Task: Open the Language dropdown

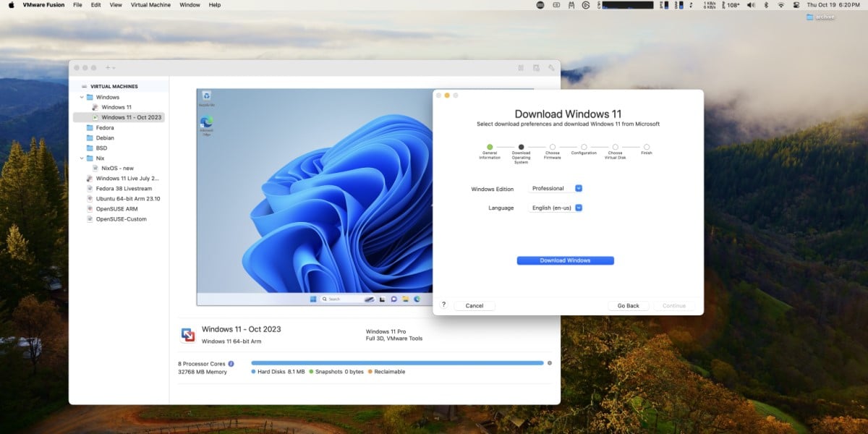Action: 556,208
